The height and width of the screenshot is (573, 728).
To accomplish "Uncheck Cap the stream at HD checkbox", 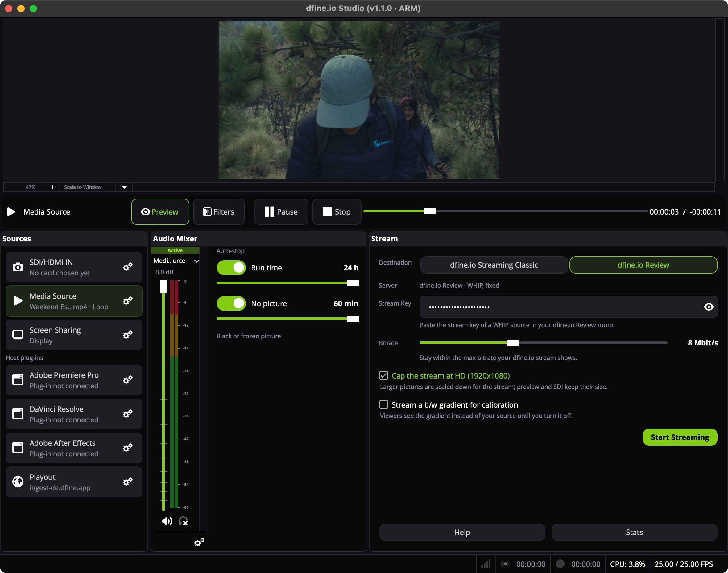I will 383,375.
